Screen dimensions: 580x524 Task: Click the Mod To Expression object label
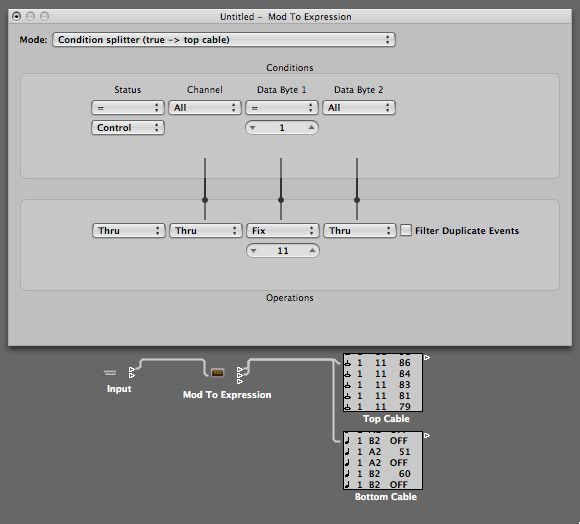(227, 395)
